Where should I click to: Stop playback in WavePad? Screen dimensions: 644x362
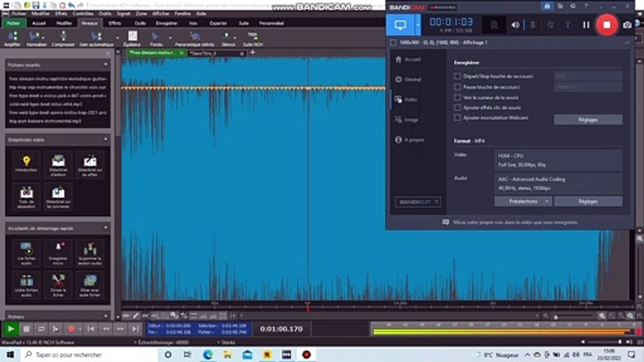[26, 329]
